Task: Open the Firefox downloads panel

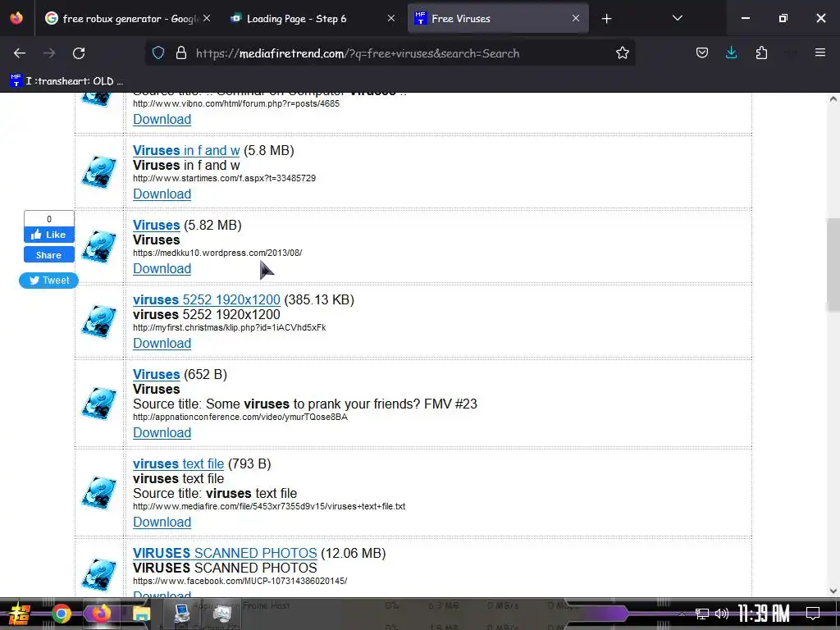Action: pos(731,53)
